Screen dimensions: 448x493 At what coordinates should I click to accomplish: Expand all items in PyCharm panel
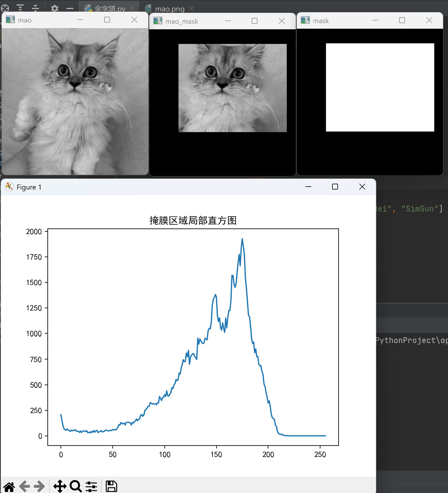(20, 8)
